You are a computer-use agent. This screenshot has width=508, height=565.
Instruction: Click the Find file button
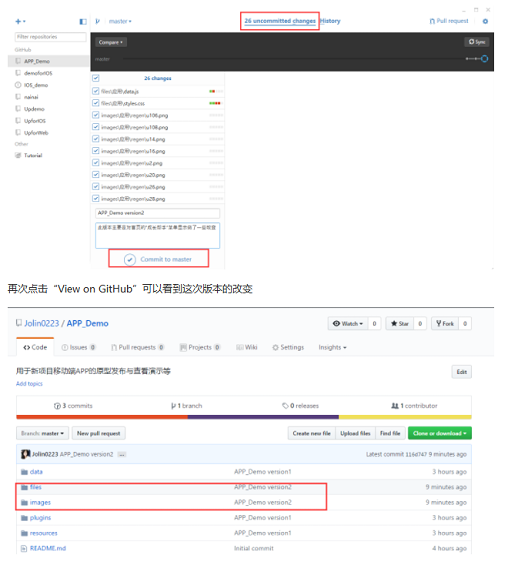click(390, 433)
